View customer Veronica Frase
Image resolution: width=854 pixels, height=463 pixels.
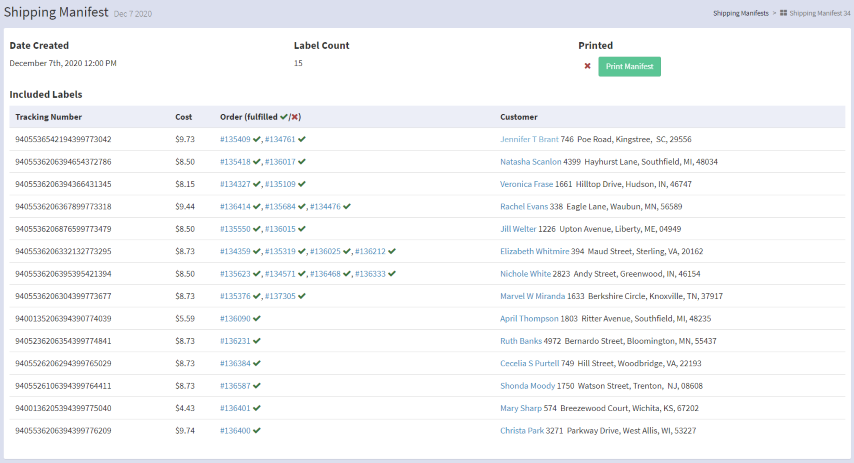coord(526,184)
